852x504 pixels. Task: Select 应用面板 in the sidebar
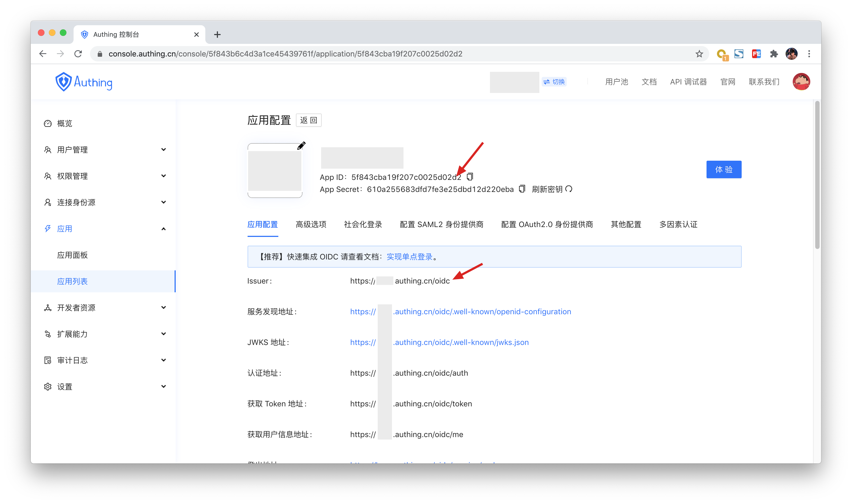coord(72,255)
